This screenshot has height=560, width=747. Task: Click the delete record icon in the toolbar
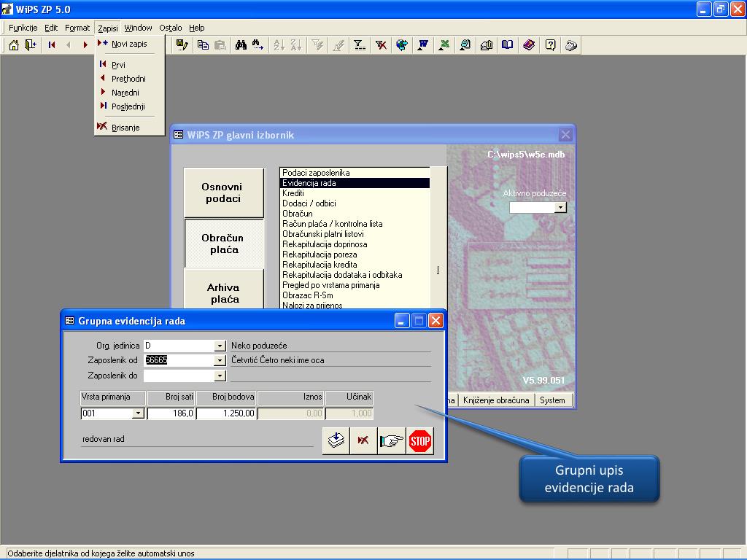(x=381, y=45)
